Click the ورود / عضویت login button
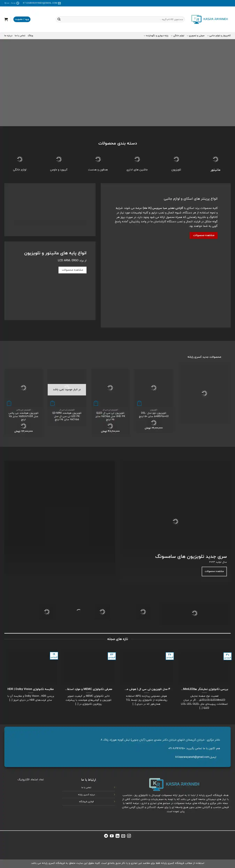Image resolution: width=235 pixels, height=868 pixels. (22, 19)
